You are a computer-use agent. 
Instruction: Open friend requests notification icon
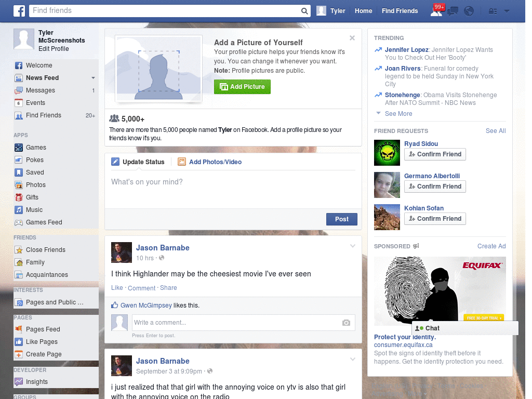[x=436, y=11]
